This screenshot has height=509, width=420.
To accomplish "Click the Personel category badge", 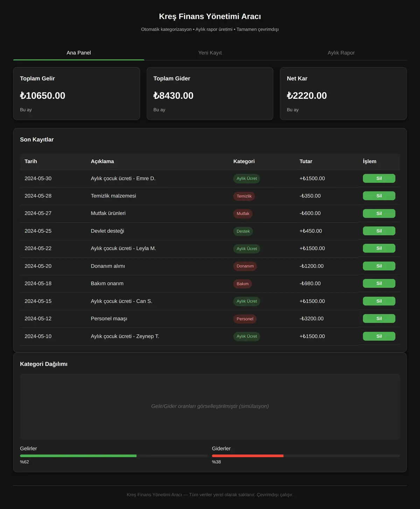I will pos(245,319).
